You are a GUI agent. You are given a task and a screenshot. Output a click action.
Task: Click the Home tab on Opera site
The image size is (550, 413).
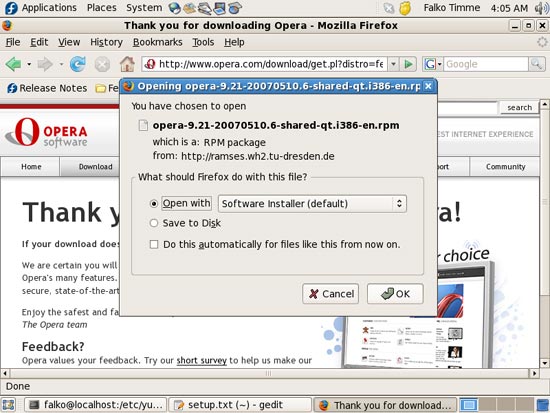pyautogui.click(x=31, y=167)
